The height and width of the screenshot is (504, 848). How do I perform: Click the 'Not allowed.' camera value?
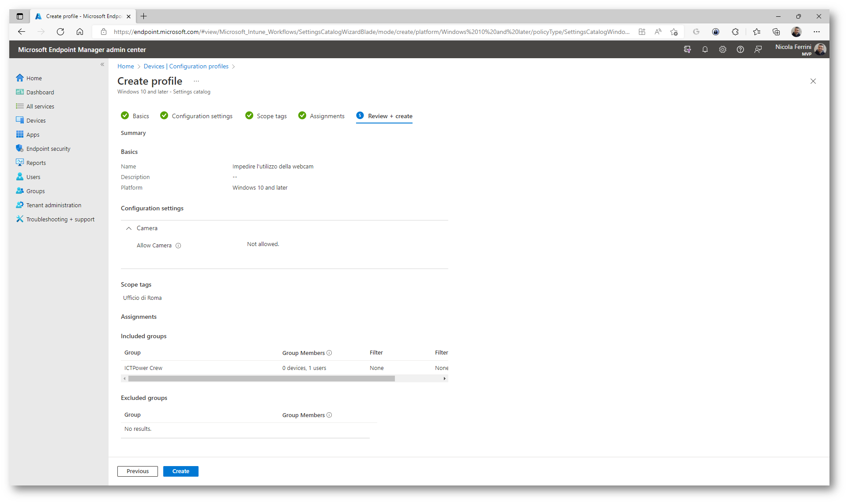263,244
